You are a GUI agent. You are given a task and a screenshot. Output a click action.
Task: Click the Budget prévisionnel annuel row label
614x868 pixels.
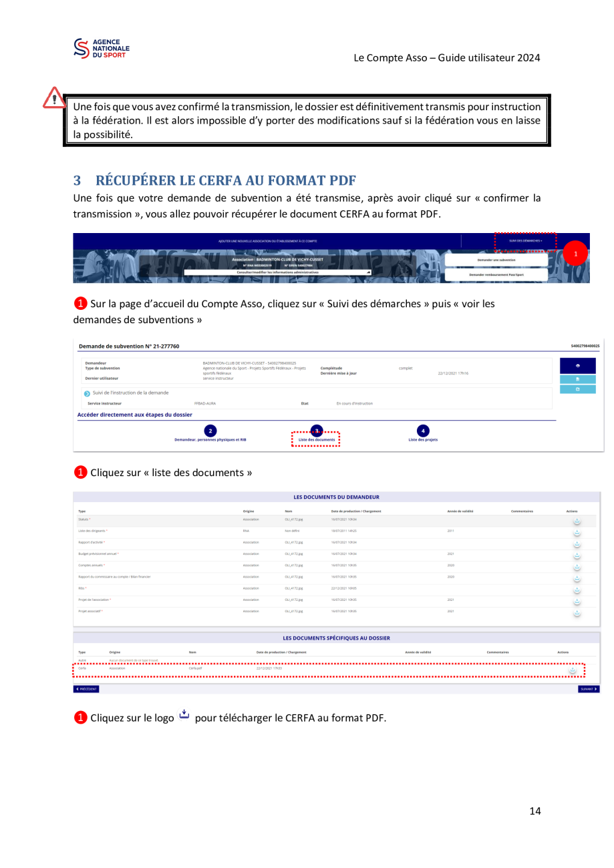(x=98, y=554)
